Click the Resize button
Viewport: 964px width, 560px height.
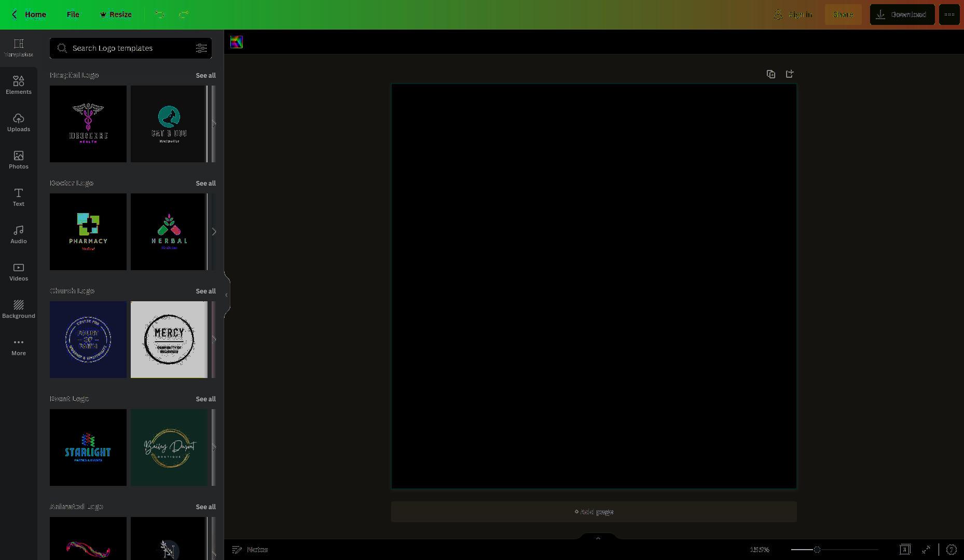116,15
